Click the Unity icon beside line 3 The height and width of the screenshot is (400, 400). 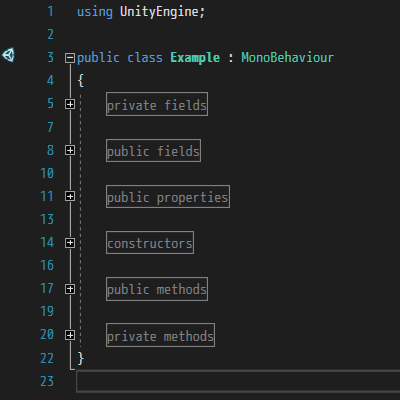click(x=8, y=55)
